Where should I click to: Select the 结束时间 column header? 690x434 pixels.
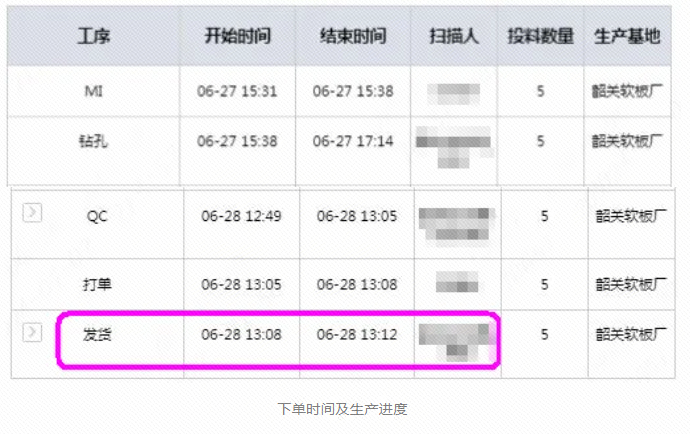coord(353,36)
